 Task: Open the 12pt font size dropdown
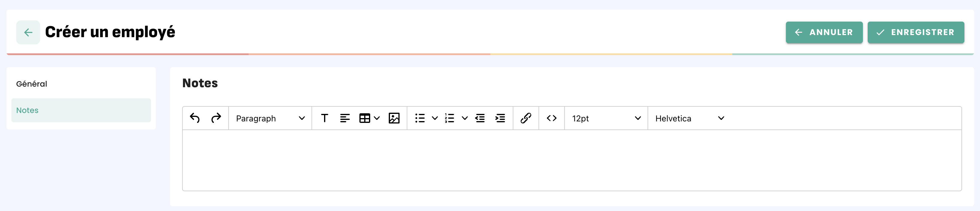pos(606,118)
